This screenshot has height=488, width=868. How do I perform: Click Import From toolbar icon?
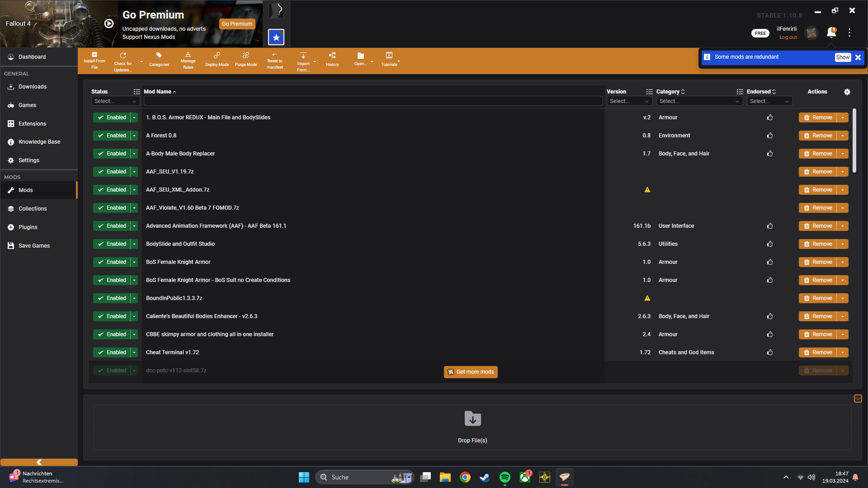(303, 61)
